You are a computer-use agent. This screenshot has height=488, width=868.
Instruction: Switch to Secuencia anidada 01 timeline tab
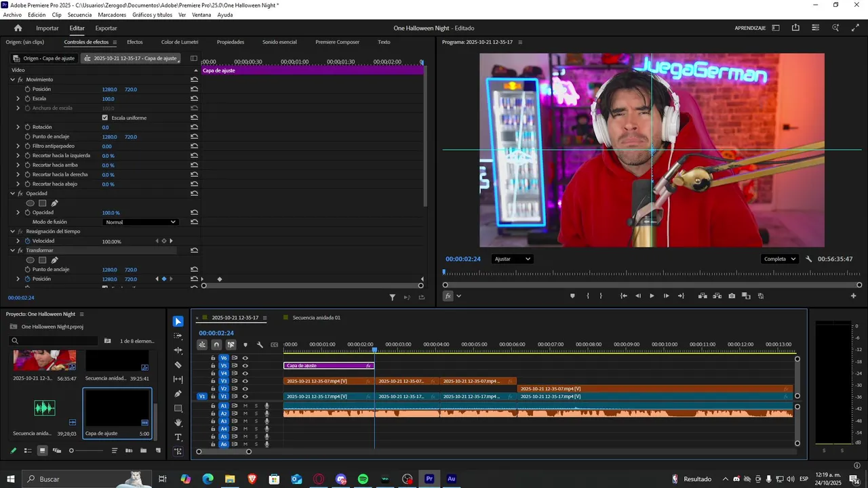click(x=317, y=317)
